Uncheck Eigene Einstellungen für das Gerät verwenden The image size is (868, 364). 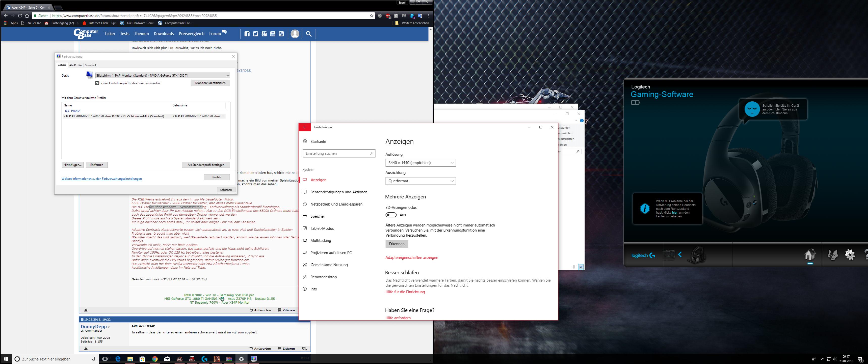click(97, 83)
